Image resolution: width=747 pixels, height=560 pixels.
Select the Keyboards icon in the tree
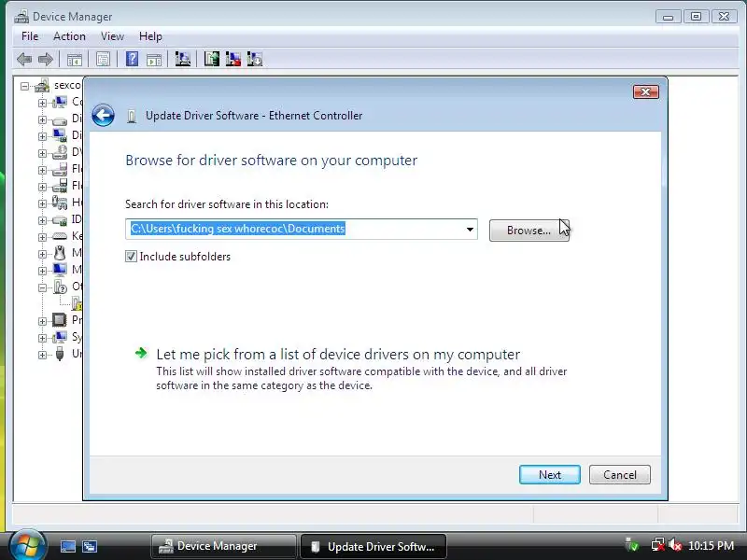(60, 236)
